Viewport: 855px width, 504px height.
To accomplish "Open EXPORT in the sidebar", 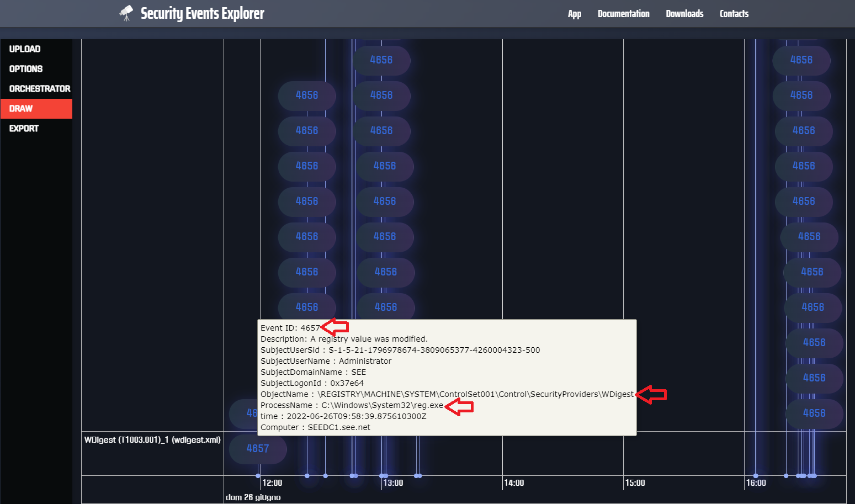I will tap(36, 129).
